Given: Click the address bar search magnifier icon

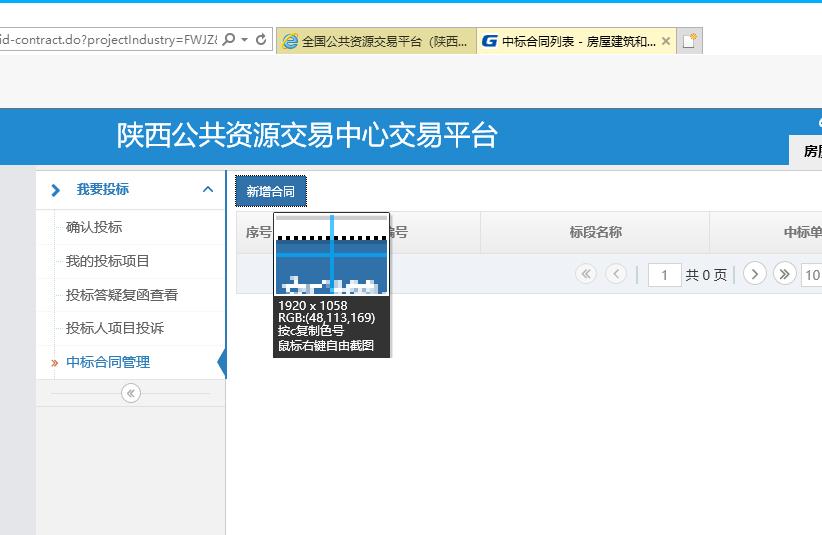Looking at the screenshot, I should [x=229, y=40].
